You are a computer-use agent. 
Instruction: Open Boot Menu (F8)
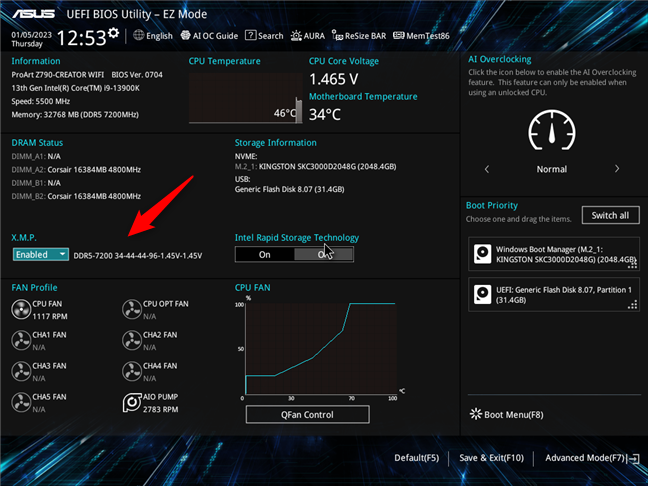507,415
